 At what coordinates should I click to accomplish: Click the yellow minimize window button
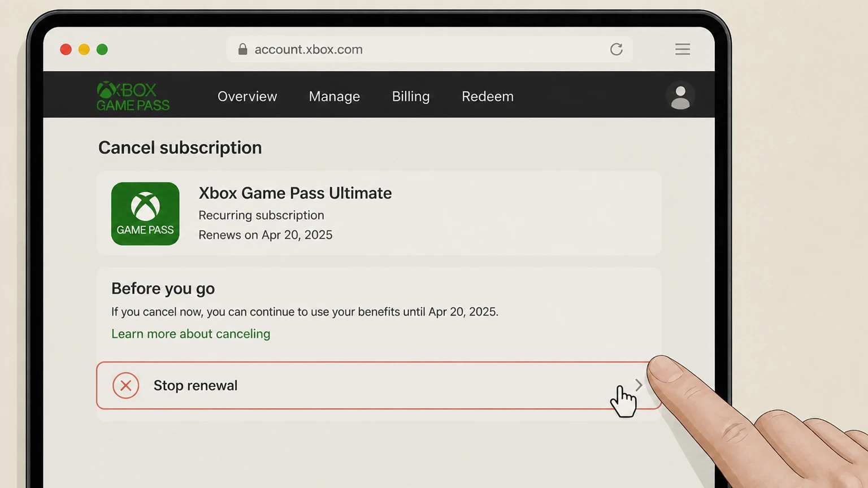(x=84, y=50)
